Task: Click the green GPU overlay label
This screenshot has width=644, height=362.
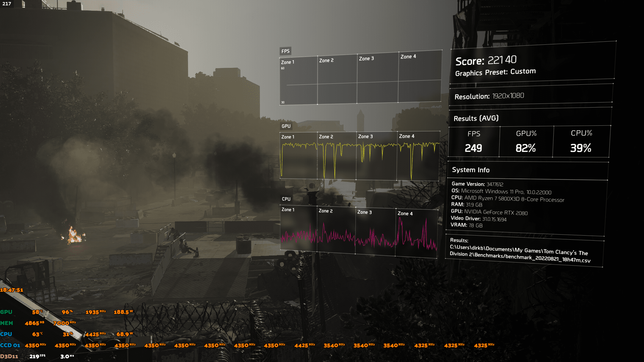Action: click(x=6, y=312)
